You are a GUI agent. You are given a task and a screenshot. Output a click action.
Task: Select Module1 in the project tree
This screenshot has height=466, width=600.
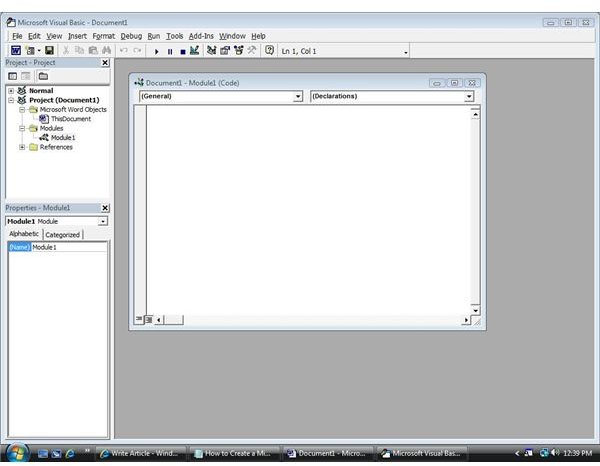point(63,138)
